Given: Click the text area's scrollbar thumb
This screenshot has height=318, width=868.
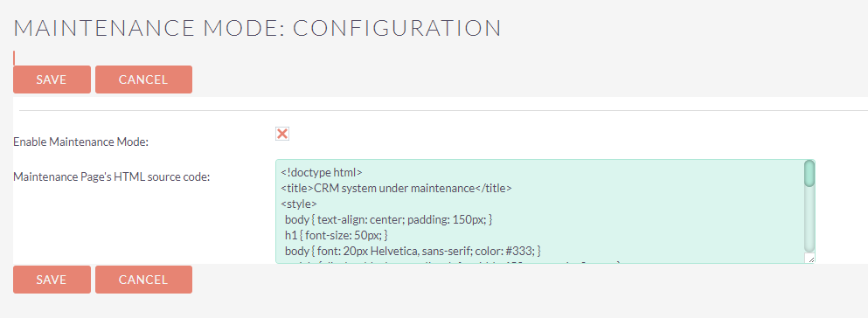Looking at the screenshot, I should (x=809, y=173).
